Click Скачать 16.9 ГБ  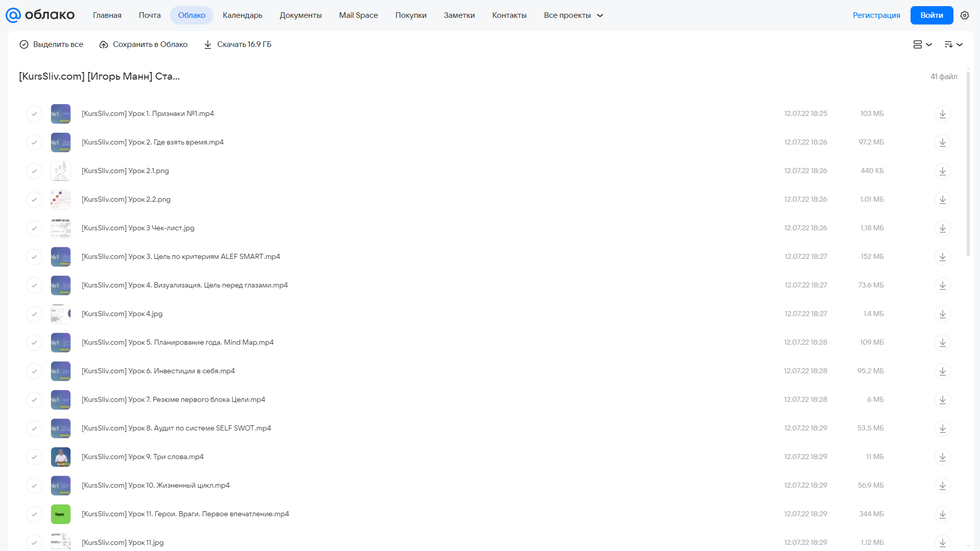(237, 44)
